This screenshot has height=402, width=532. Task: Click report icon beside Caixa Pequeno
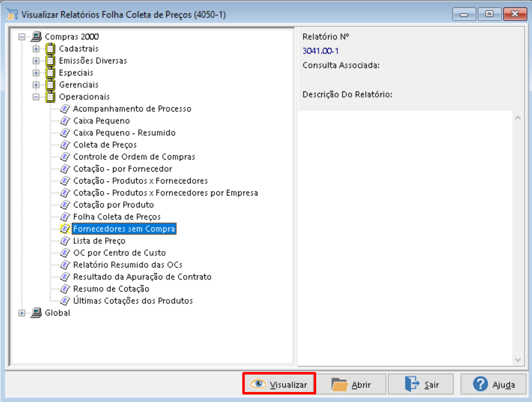pos(65,121)
